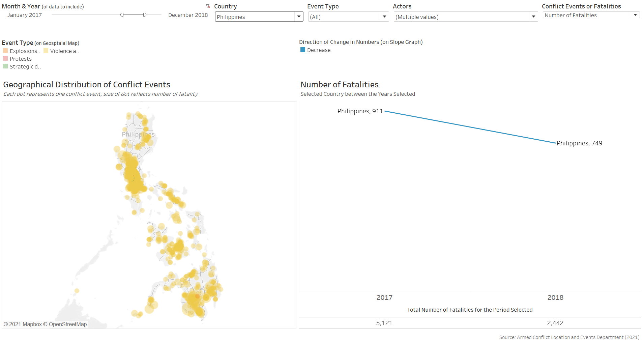Click the left handle of date slider
This screenshot has height=341, width=644.
coord(122,15)
